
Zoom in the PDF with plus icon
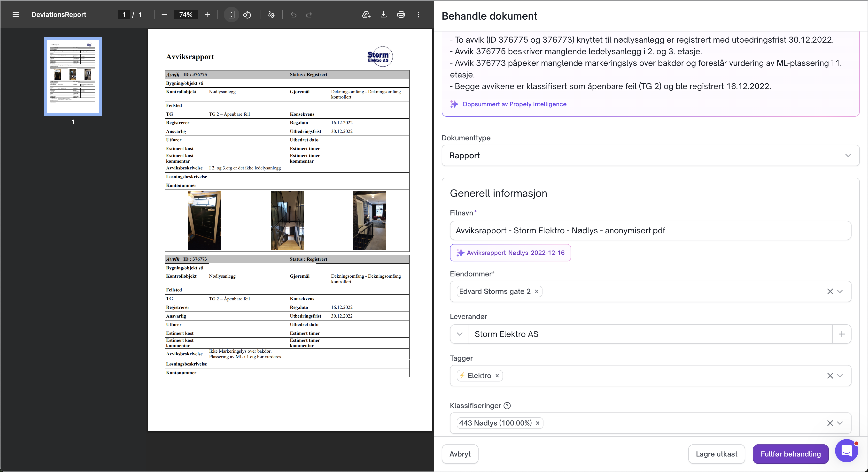tap(208, 15)
